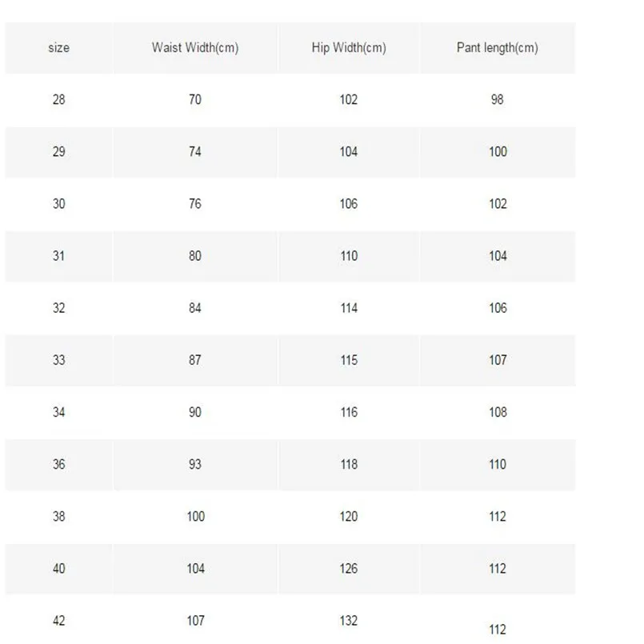Click the size 40 cell

[x=58, y=569]
